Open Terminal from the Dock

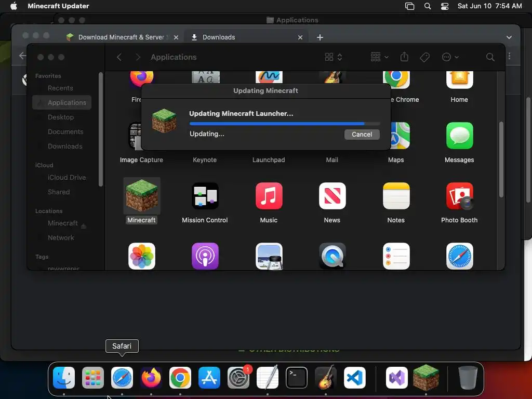tap(297, 378)
